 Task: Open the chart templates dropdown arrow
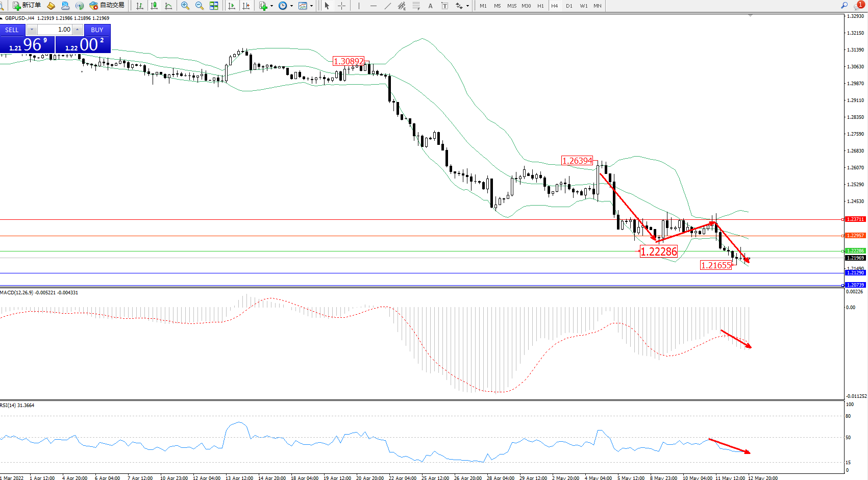pyautogui.click(x=311, y=6)
